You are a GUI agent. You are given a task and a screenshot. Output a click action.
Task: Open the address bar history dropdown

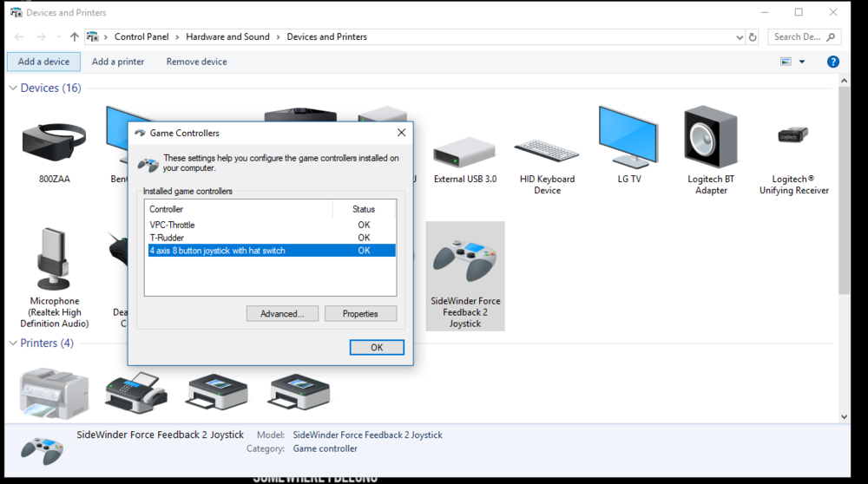(740, 37)
